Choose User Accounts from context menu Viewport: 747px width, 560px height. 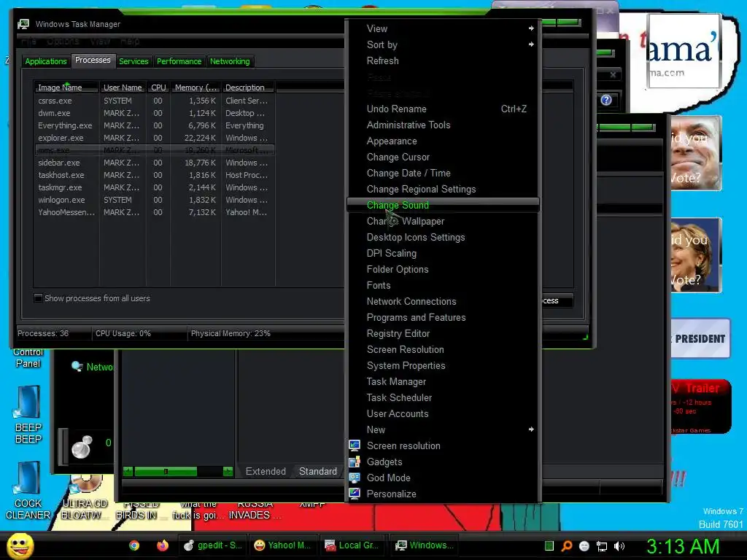coord(443,414)
